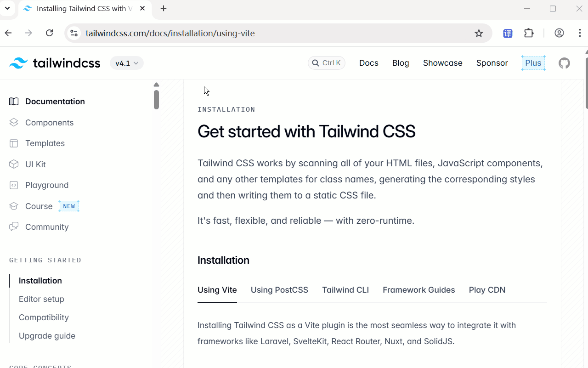Navigate to the Upgrade guide
The width and height of the screenshot is (588, 368).
tap(47, 336)
